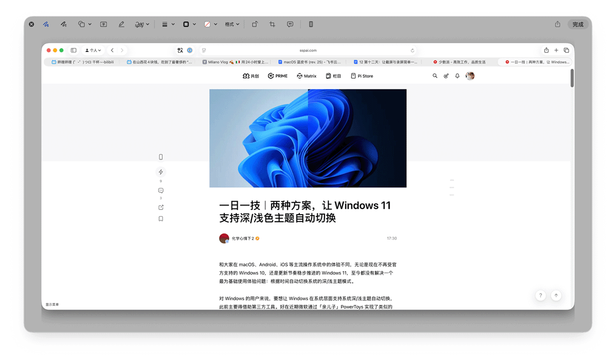Screen dimensions: 616x364
Task: Click the image description speech bubble icon
Action: pos(290,24)
